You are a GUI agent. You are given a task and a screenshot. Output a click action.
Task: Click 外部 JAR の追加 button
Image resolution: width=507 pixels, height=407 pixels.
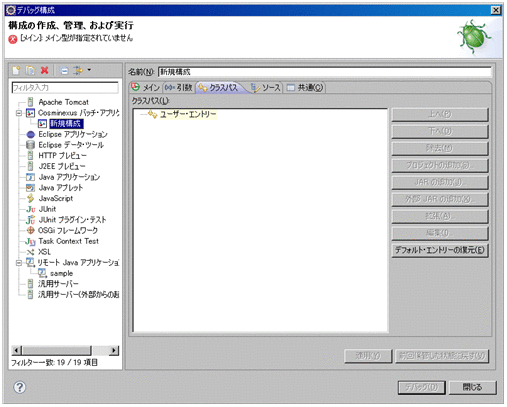pyautogui.click(x=440, y=199)
